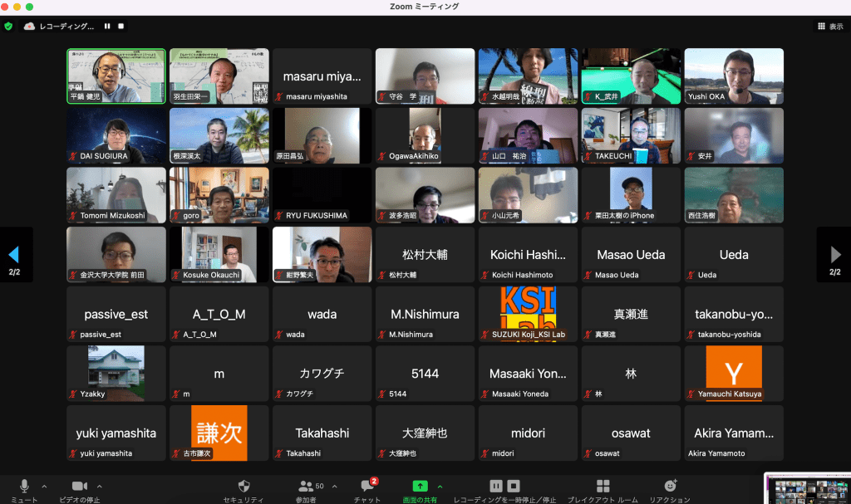Open the Participants panel
Viewport: 851px width, 504px height.
pyautogui.click(x=305, y=487)
